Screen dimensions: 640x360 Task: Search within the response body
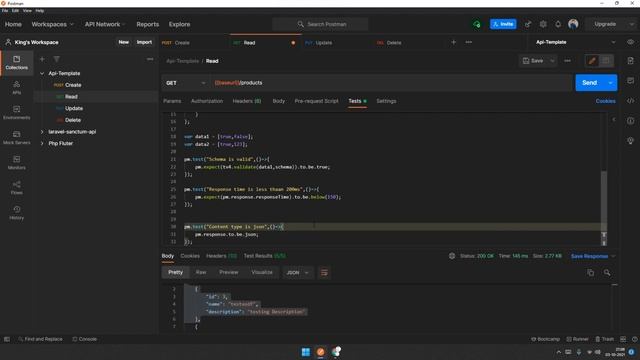607,273
